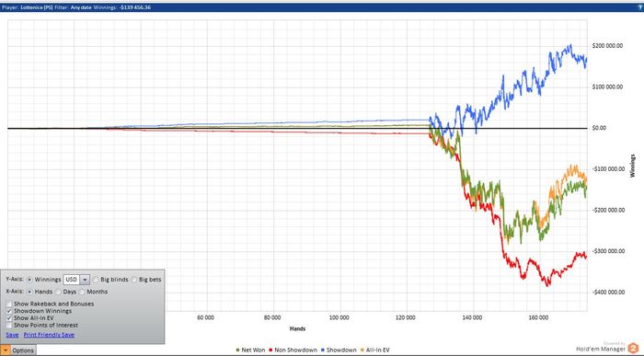
Task: Click the Hold'em Manager 2 logo
Action: click(x=607, y=348)
